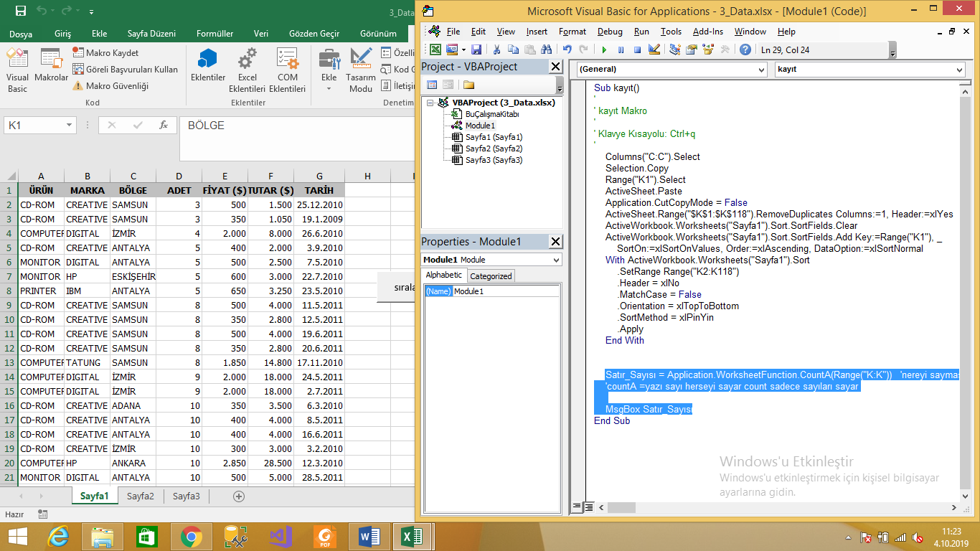Click the Break pause icon

point(621,50)
